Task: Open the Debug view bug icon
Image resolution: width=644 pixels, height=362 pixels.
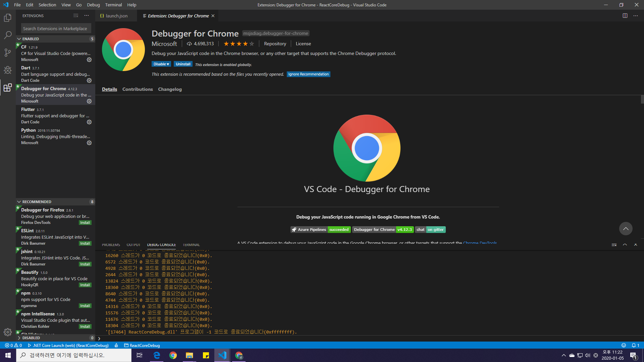Action: pos(8,70)
